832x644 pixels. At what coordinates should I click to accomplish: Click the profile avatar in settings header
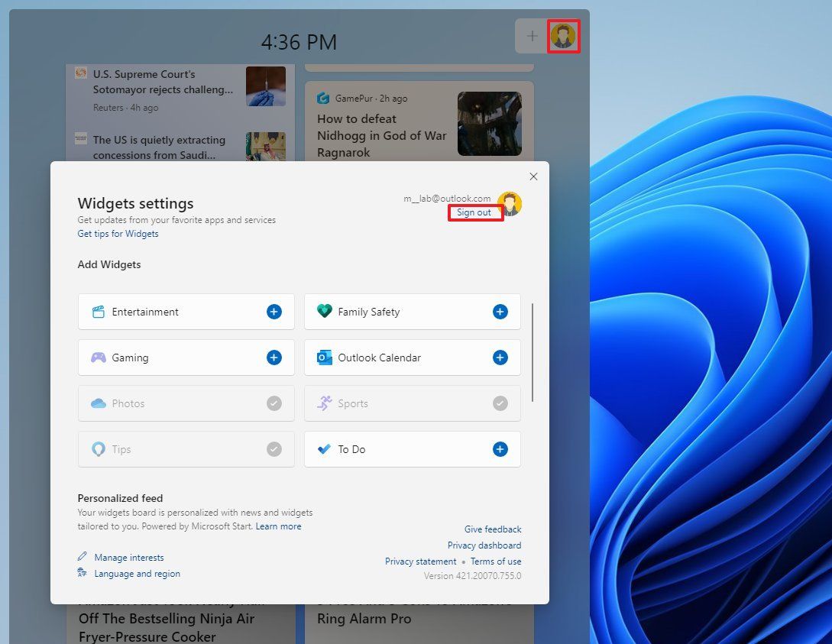pyautogui.click(x=510, y=203)
